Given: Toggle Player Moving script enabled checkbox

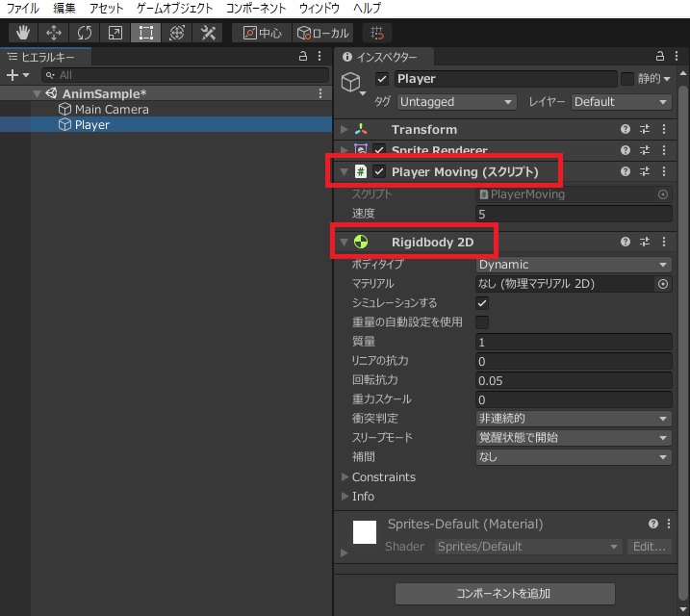Looking at the screenshot, I should pos(379,171).
